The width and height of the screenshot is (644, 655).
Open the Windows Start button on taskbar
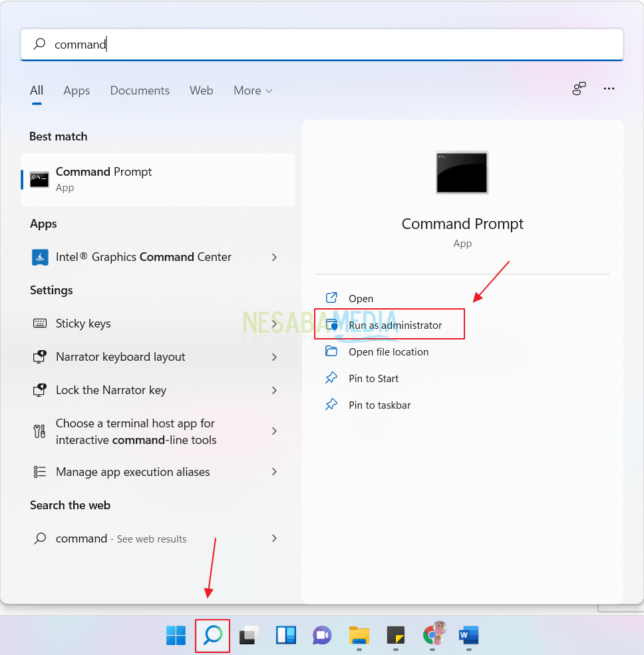pyautogui.click(x=176, y=636)
